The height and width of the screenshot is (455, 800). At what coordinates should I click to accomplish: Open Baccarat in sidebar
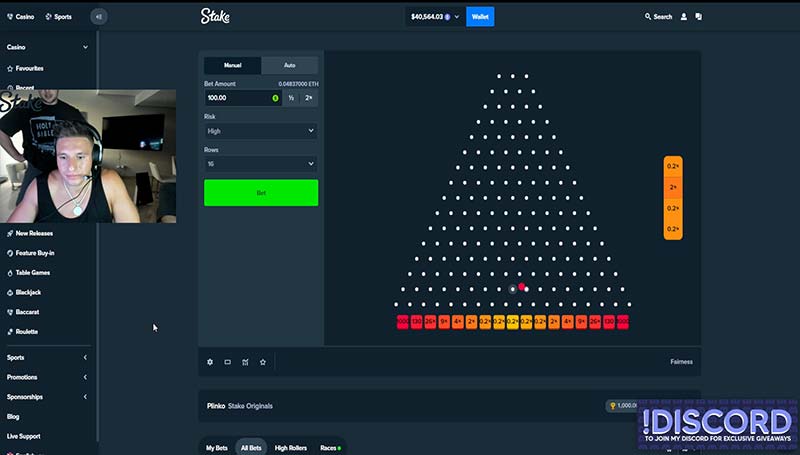click(23, 312)
